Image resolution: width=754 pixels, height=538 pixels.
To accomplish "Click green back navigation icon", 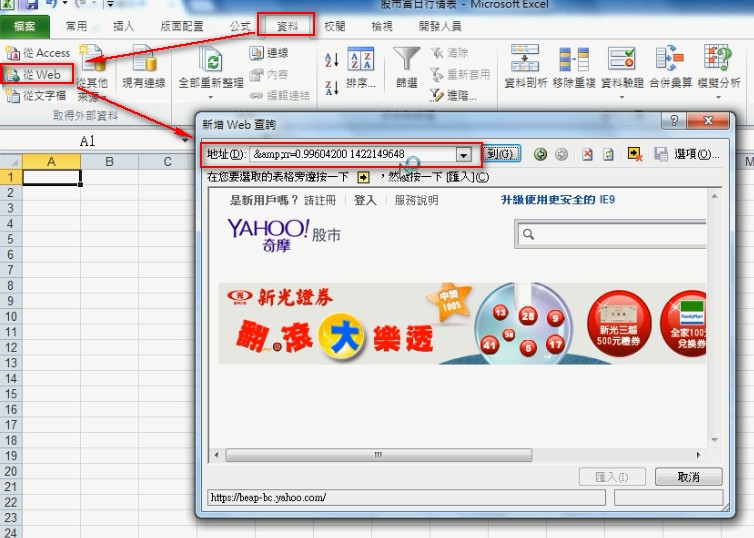I will point(540,154).
